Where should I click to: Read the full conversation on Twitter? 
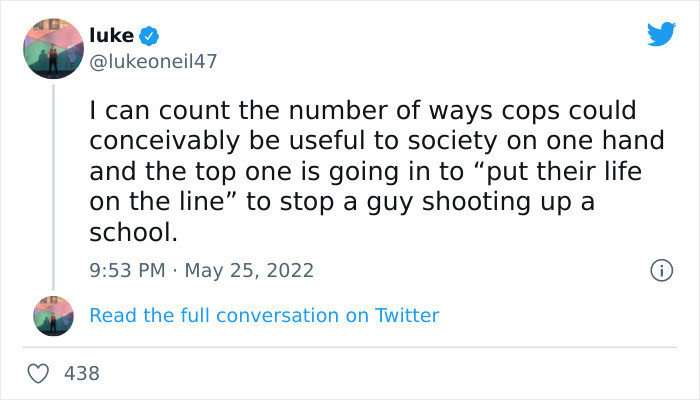point(264,315)
